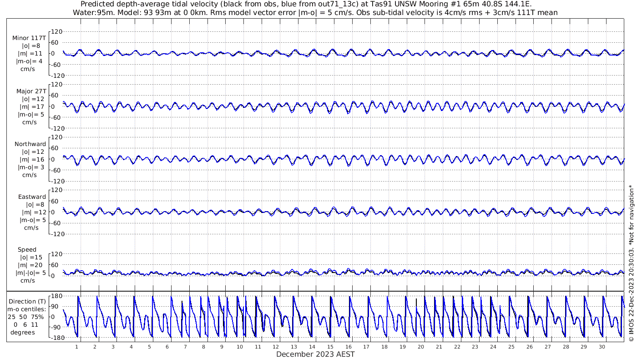Select the 'Eastward' panel label
Viewport: 637px width, 364px height.
click(x=32, y=197)
